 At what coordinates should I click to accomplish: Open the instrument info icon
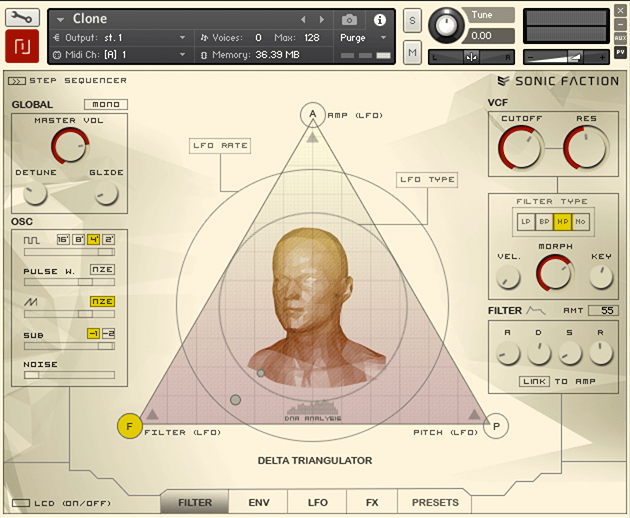tap(379, 19)
